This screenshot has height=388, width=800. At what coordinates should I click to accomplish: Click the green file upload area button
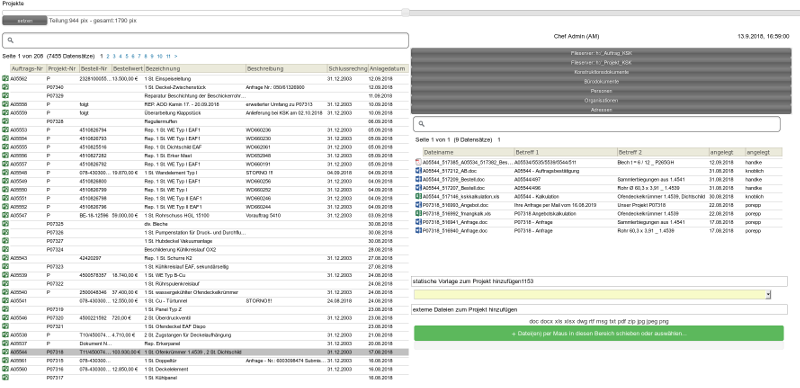pyautogui.click(x=598, y=333)
